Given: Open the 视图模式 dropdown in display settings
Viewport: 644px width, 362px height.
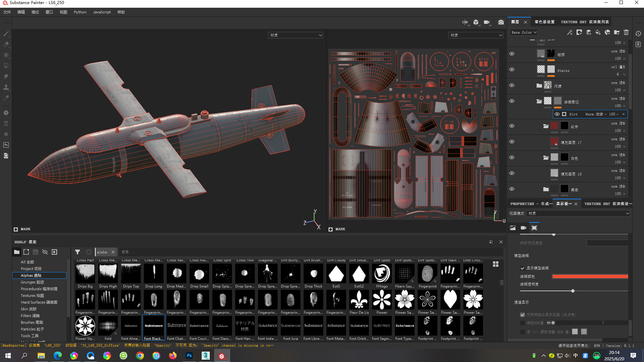Looking at the screenshot, I should coord(578,213).
